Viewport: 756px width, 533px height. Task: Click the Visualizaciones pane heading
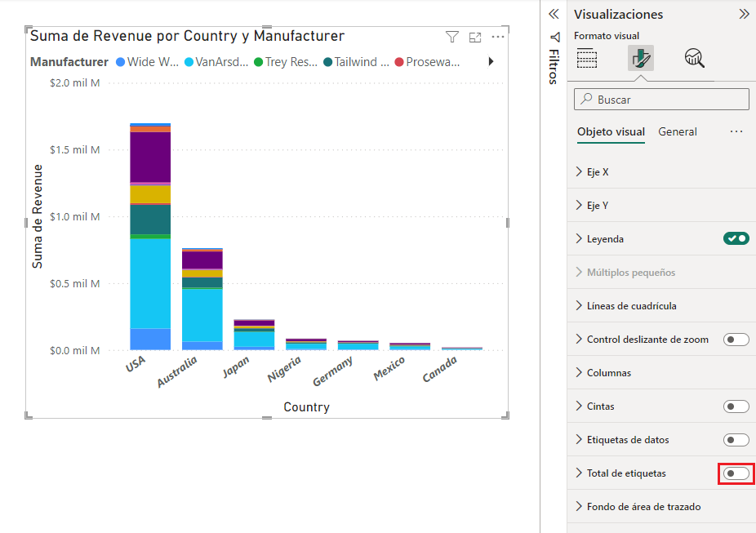tap(619, 15)
